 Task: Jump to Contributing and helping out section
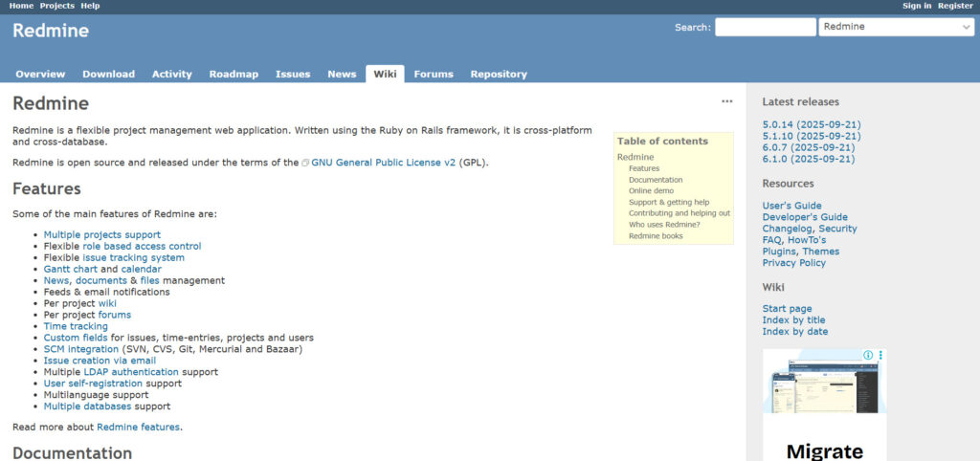click(x=679, y=213)
